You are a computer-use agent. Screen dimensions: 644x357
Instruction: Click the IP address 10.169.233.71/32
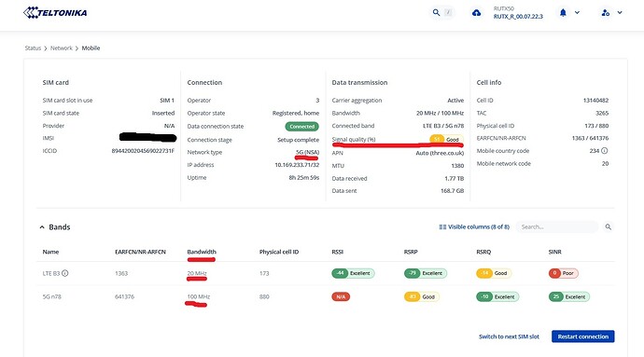297,165
